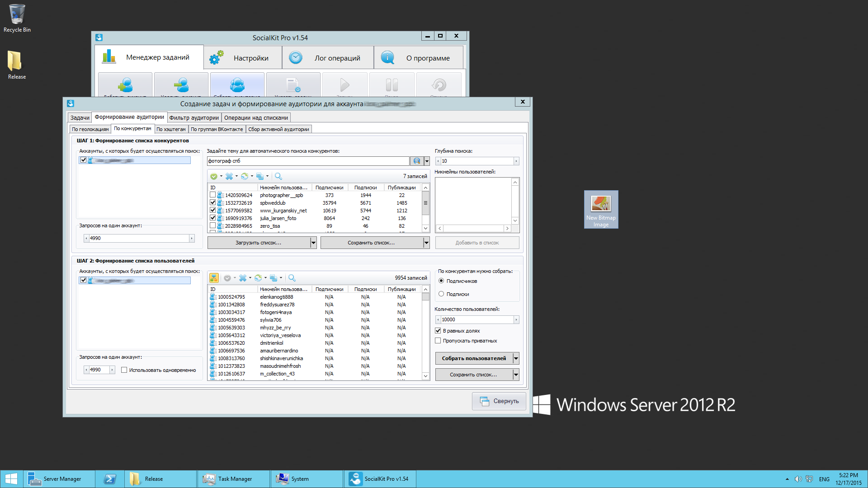Increase the 'Глубина поиска' value with right arrow
Screen dimensions: 868x488
(516, 161)
